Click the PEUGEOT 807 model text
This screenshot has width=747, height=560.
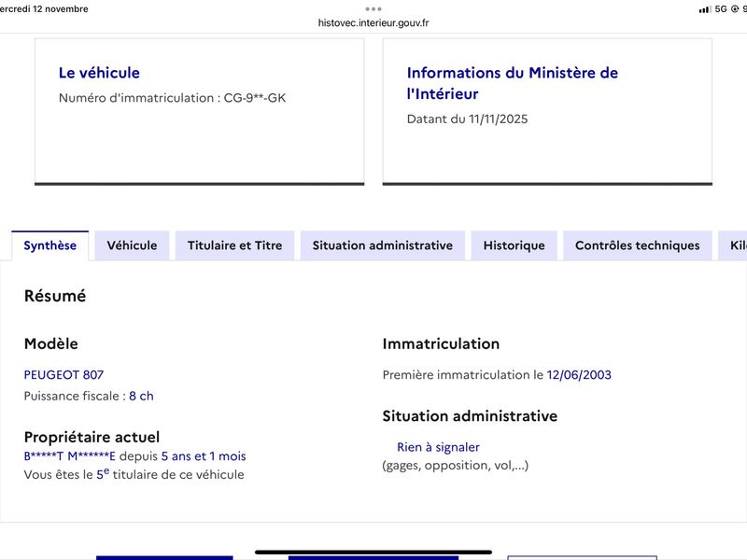[63, 375]
